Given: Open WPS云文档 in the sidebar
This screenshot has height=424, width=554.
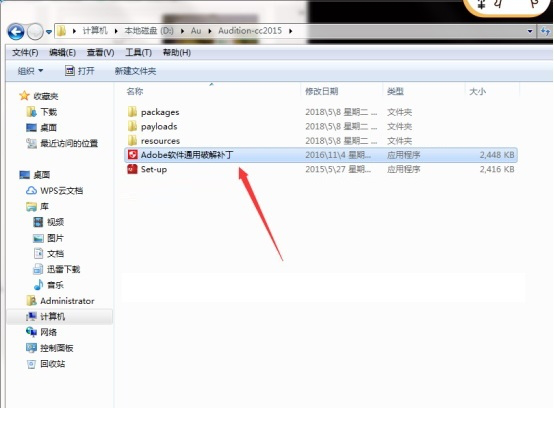Looking at the screenshot, I should point(55,191).
